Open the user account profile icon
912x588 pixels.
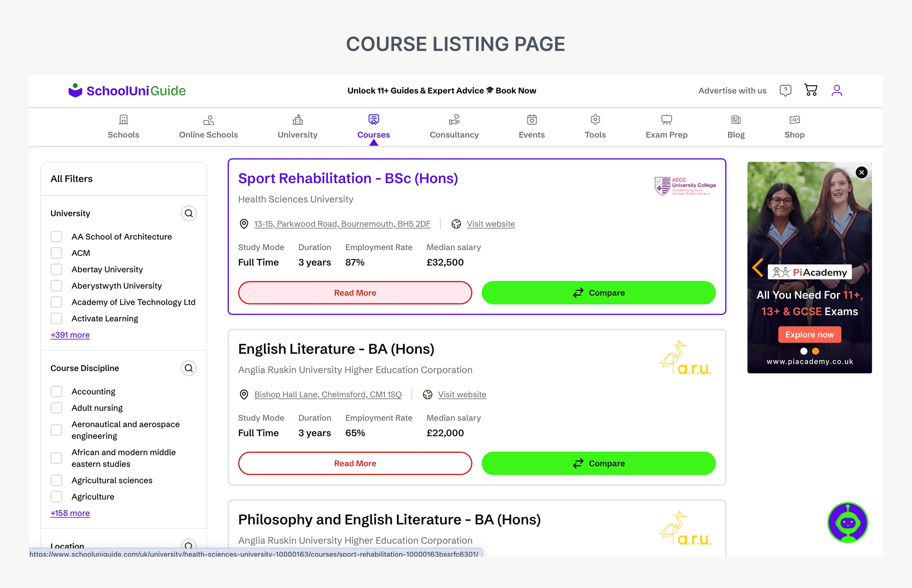click(837, 91)
